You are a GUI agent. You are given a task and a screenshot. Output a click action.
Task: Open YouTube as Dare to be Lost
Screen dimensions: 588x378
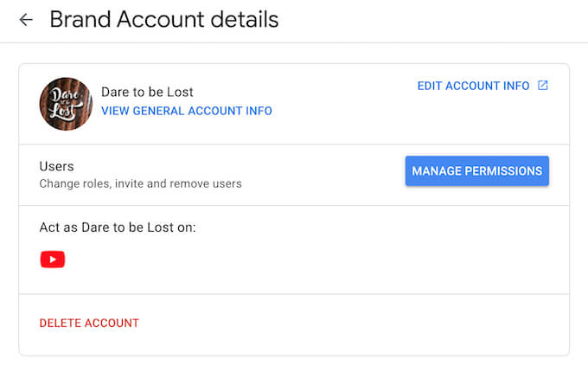53,259
